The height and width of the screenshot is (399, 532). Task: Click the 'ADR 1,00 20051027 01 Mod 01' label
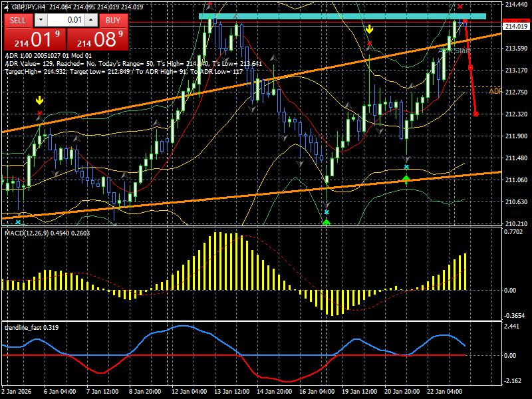click(x=48, y=56)
